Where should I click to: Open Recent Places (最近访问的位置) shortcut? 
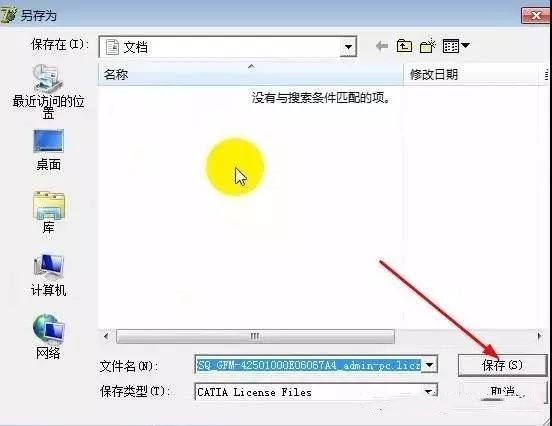click(x=48, y=92)
